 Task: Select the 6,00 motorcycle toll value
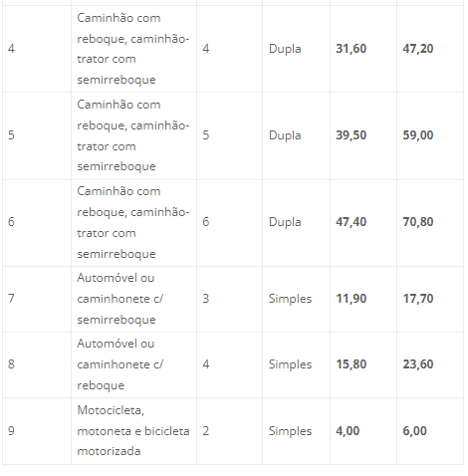click(414, 431)
